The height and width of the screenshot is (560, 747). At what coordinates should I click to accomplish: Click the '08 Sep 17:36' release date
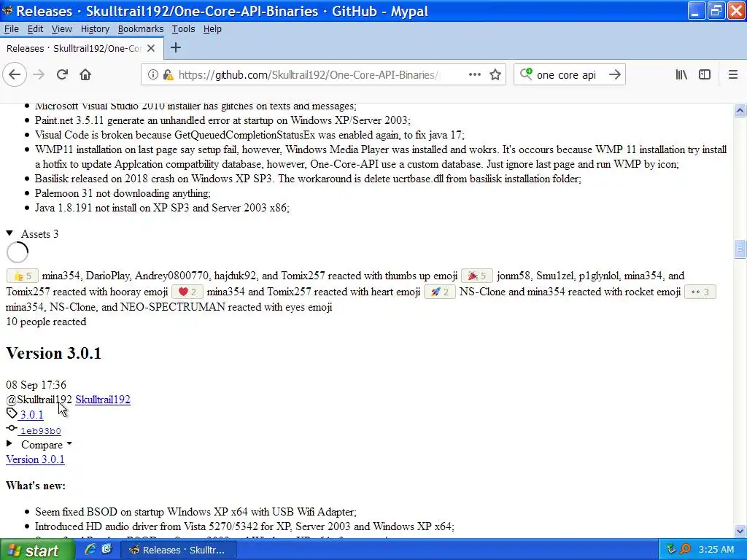point(36,385)
